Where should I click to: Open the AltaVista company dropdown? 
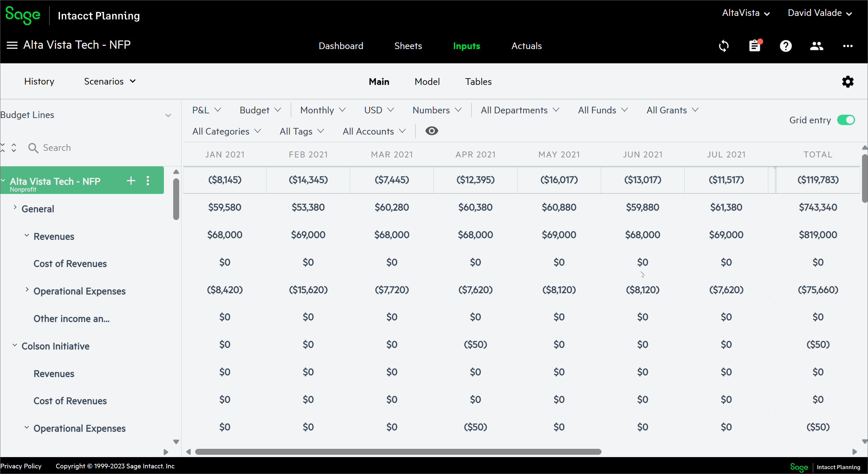coord(746,13)
